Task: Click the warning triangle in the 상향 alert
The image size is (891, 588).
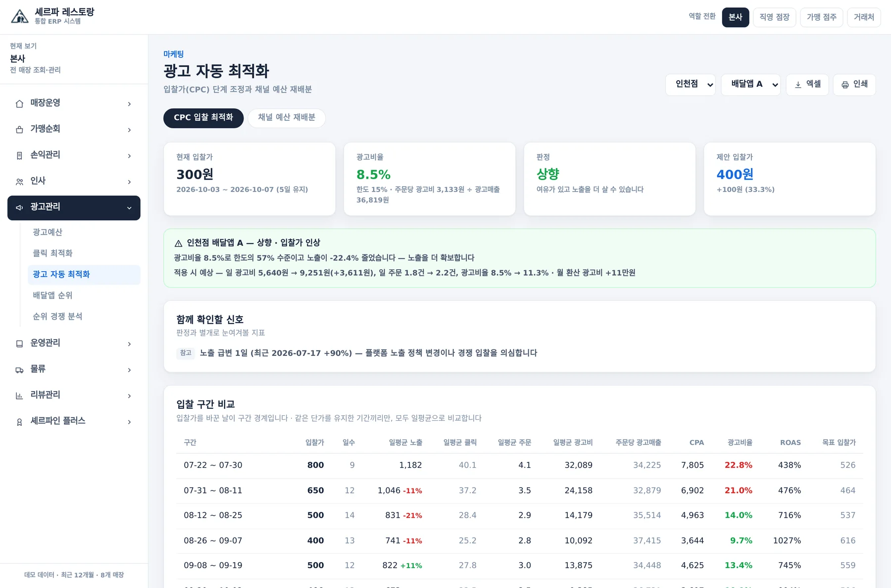Action: pyautogui.click(x=179, y=243)
